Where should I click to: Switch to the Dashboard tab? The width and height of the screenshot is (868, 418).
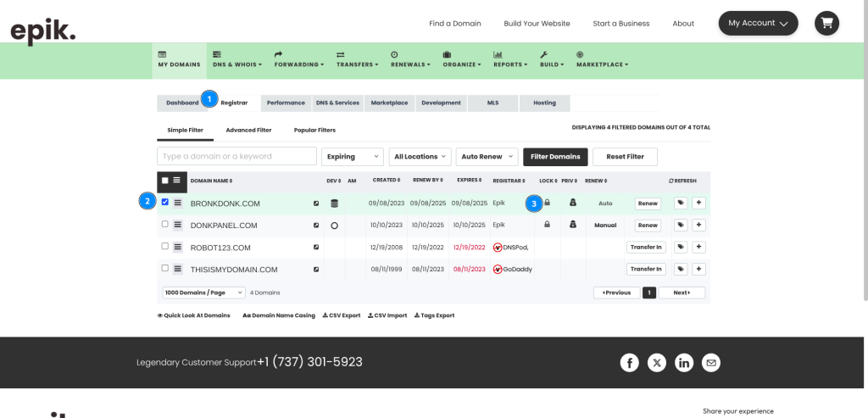click(182, 103)
